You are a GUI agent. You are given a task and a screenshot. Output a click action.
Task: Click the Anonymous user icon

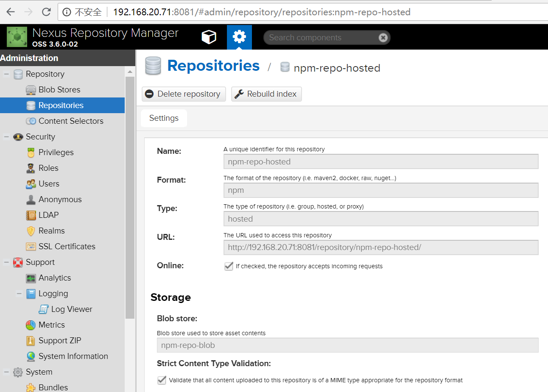tap(31, 200)
